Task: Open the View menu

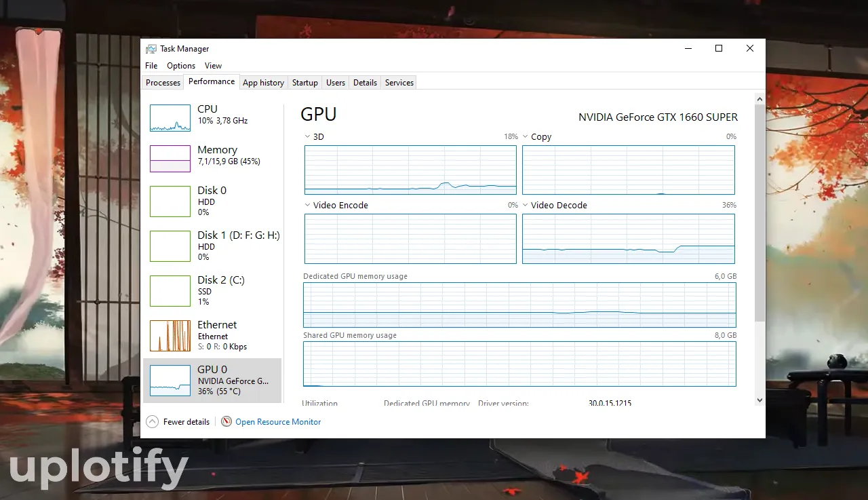Action: point(213,66)
